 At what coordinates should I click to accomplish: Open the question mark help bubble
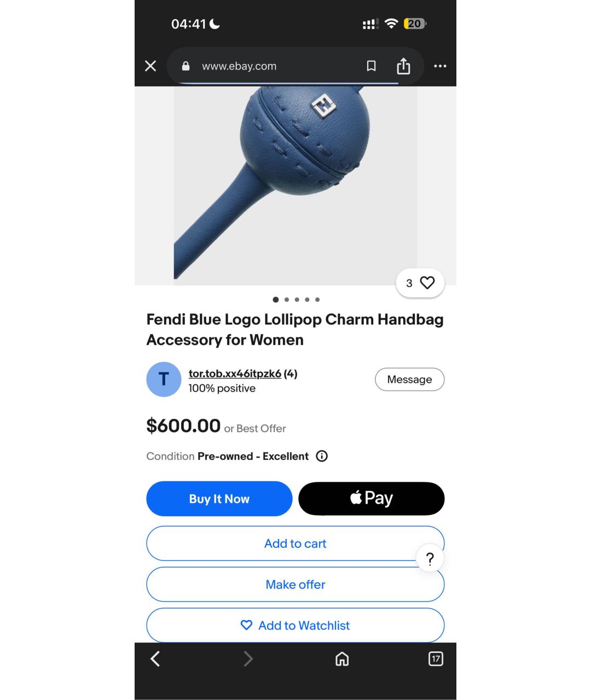click(x=430, y=558)
